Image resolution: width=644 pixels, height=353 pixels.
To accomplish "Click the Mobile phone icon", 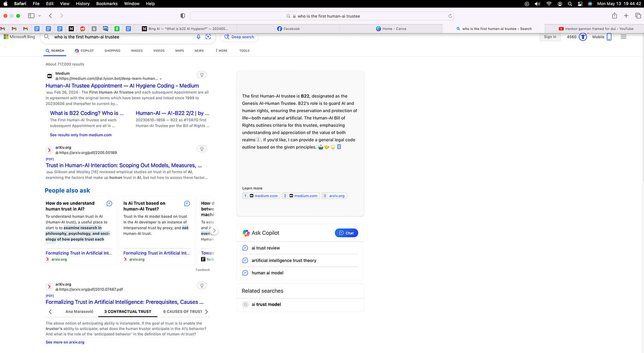I will tap(609, 37).
